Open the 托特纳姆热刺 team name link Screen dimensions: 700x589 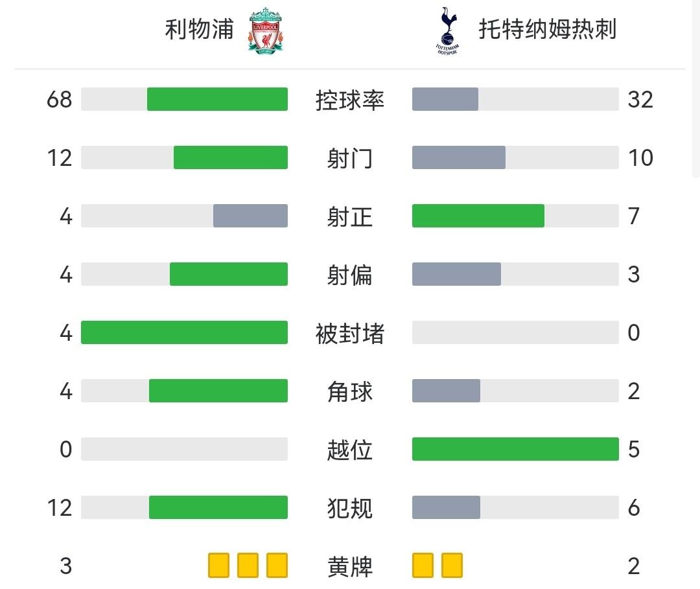pos(547,29)
